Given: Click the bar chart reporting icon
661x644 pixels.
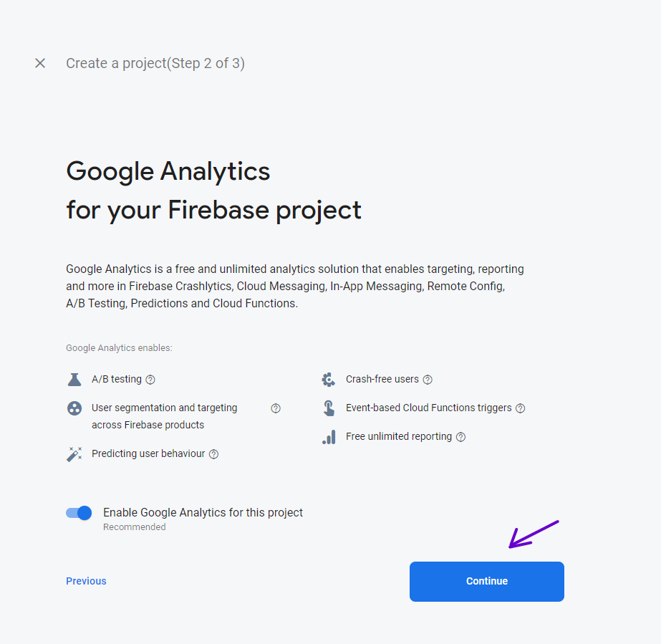Looking at the screenshot, I should tap(329, 437).
